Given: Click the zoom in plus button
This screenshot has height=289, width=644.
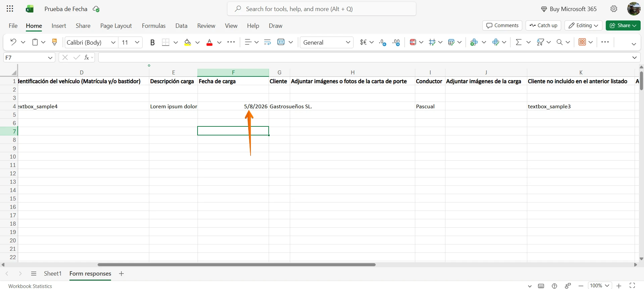Looking at the screenshot, I should pos(619,286).
